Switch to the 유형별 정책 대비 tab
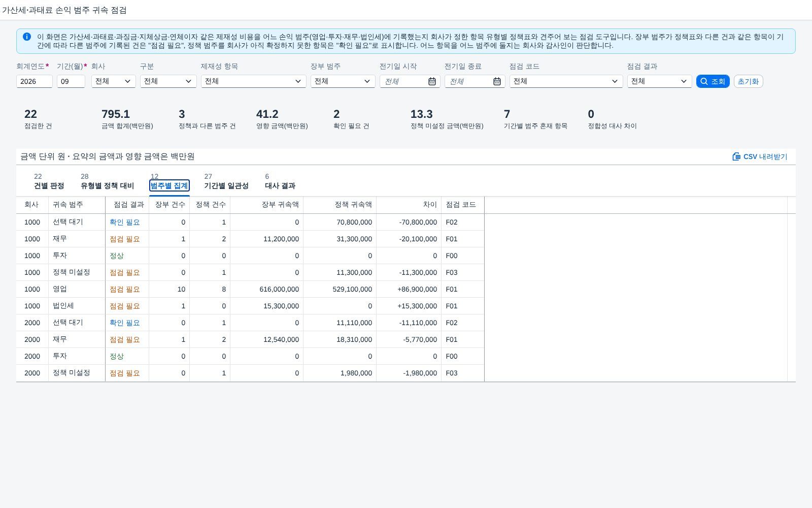This screenshot has height=508, width=812. [107, 181]
